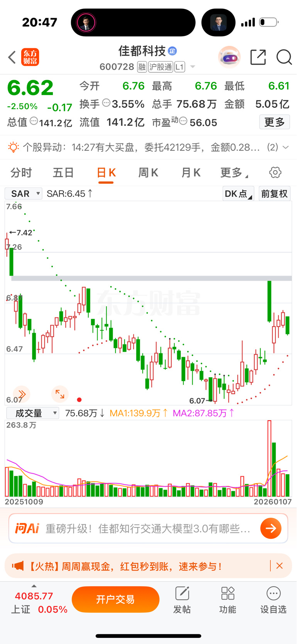Viewport: 297px width, 644px height.
Task: Tap the 问AI search input field
Action: 149,528
